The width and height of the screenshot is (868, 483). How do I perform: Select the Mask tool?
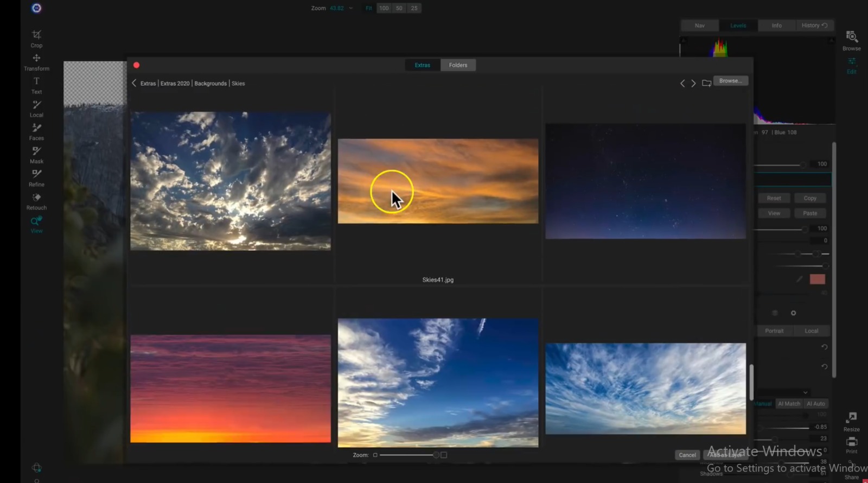(36, 155)
